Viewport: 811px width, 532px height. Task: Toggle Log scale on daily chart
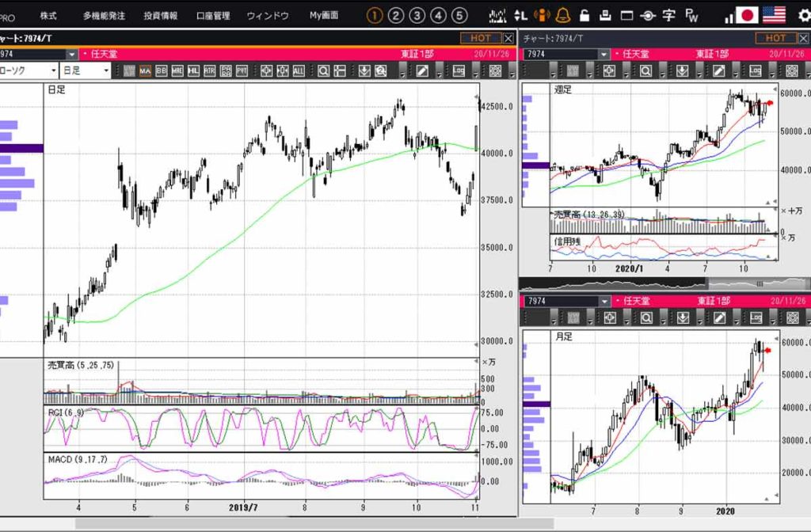459,70
